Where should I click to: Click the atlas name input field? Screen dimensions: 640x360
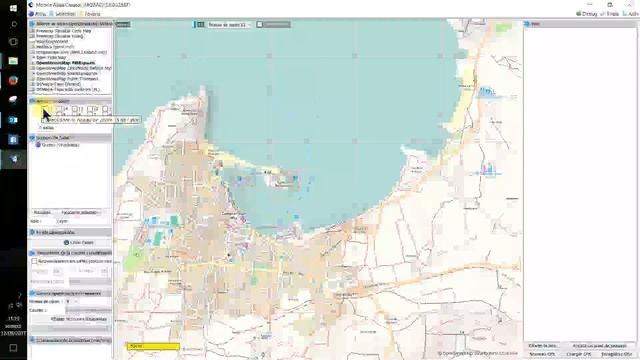click(83, 221)
